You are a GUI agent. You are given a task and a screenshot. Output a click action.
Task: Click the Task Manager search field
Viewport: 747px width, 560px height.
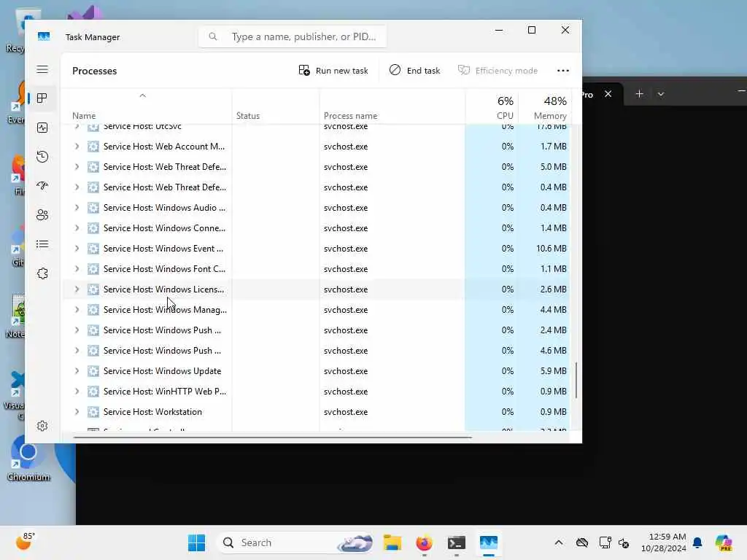[293, 36]
